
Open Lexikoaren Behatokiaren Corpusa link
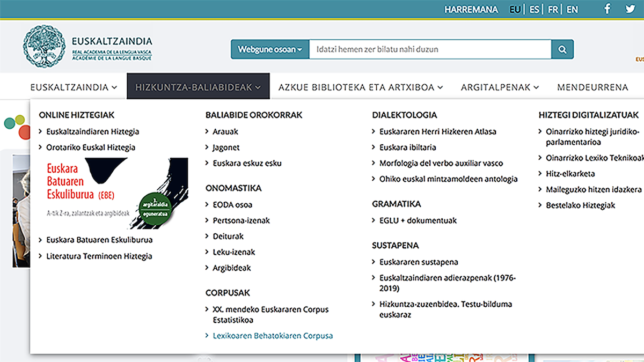pyautogui.click(x=273, y=336)
